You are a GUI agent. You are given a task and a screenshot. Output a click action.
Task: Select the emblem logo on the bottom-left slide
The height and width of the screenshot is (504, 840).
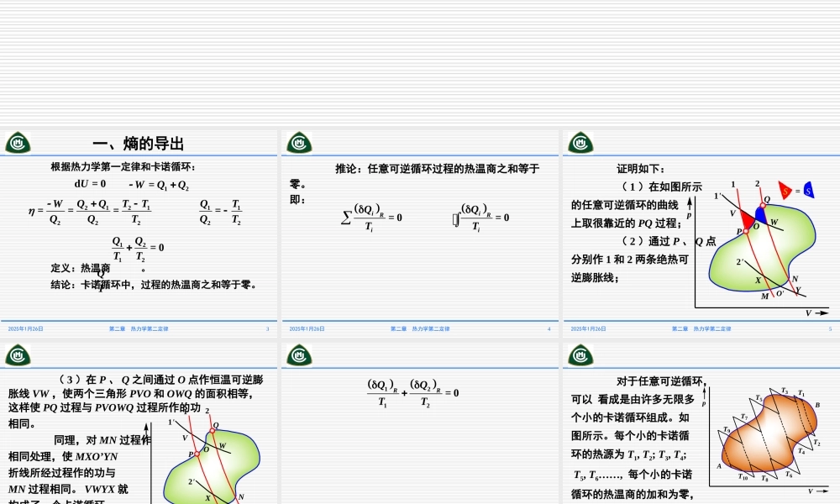point(17,354)
